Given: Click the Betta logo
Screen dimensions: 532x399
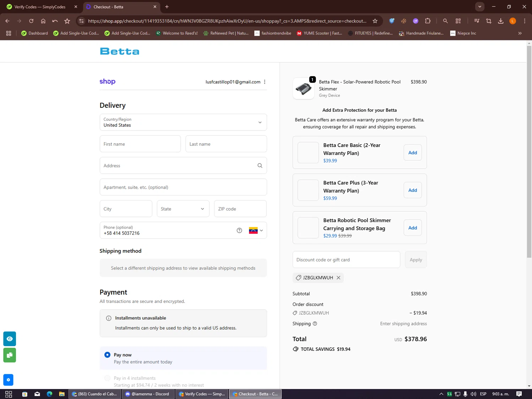Looking at the screenshot, I should 120,51.
